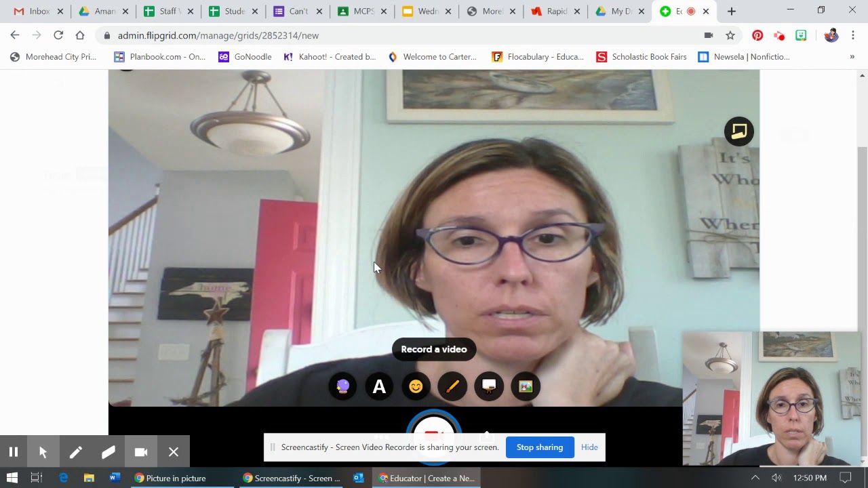868x488 pixels.
Task: Open GoNoodle bookmark
Action: click(245, 57)
